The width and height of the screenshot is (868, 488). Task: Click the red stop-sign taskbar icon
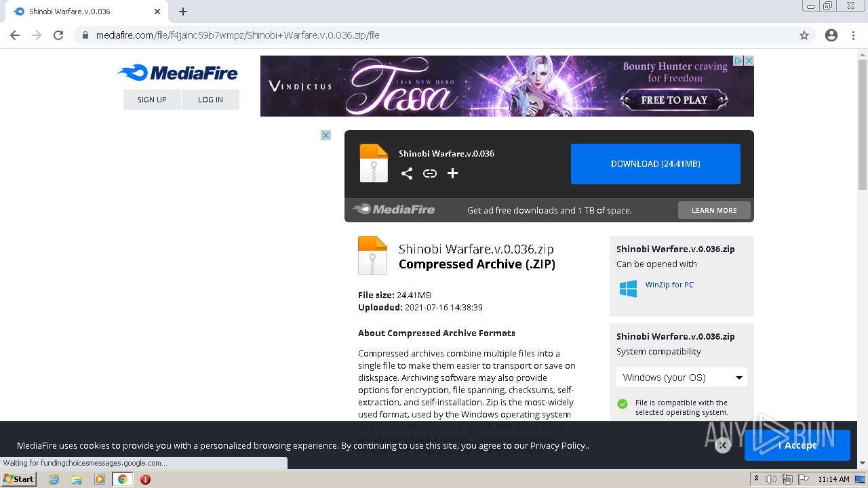[x=145, y=479]
